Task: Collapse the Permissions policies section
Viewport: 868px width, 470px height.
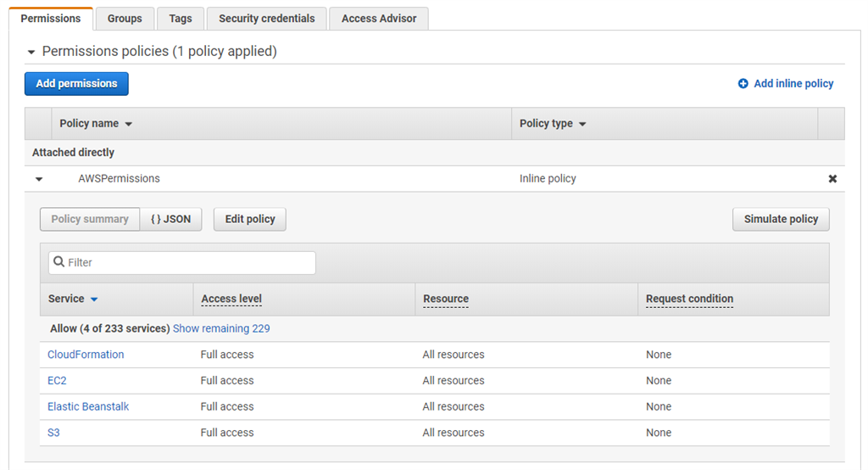Action: click(32, 52)
